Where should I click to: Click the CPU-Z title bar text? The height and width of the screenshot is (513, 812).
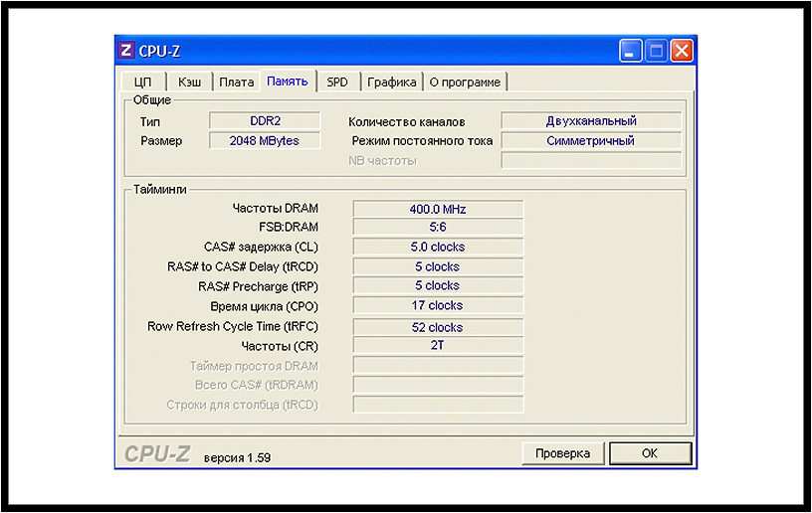[159, 51]
